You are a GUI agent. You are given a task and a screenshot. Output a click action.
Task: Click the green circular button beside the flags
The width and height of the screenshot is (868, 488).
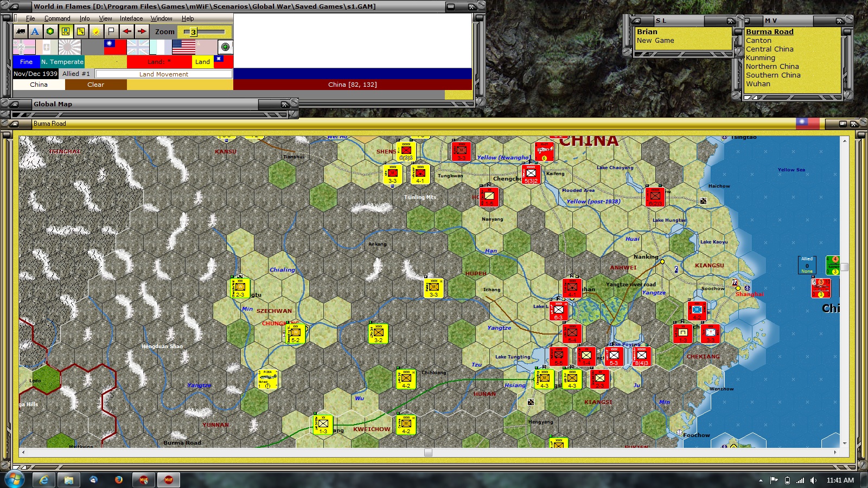coord(225,47)
